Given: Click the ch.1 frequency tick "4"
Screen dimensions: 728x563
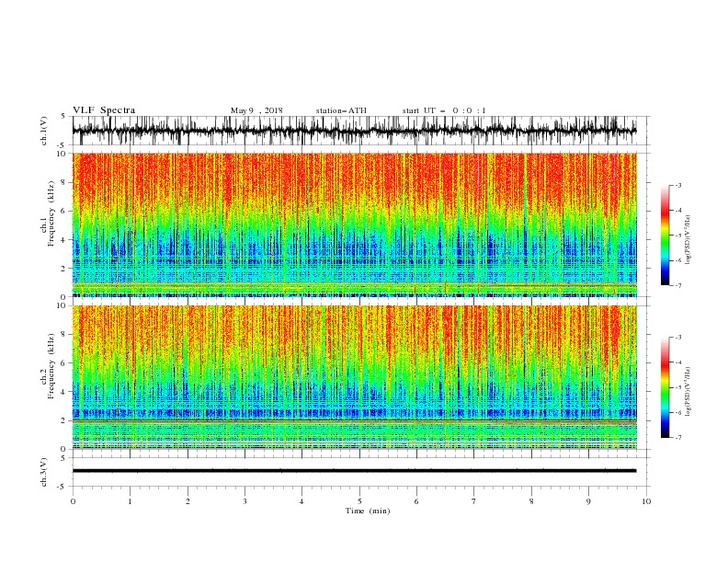Looking at the screenshot, I should click(63, 240).
